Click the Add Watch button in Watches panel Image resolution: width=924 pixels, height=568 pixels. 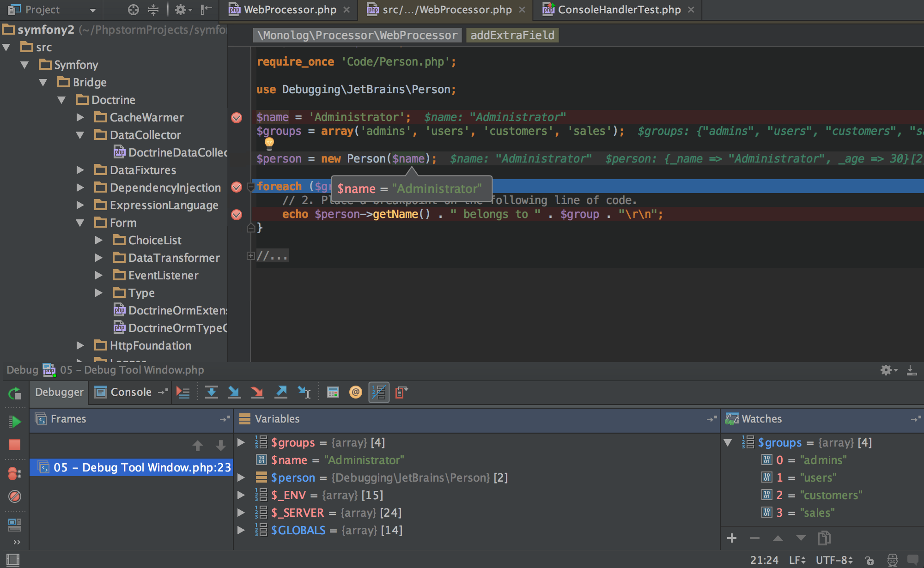pos(733,537)
